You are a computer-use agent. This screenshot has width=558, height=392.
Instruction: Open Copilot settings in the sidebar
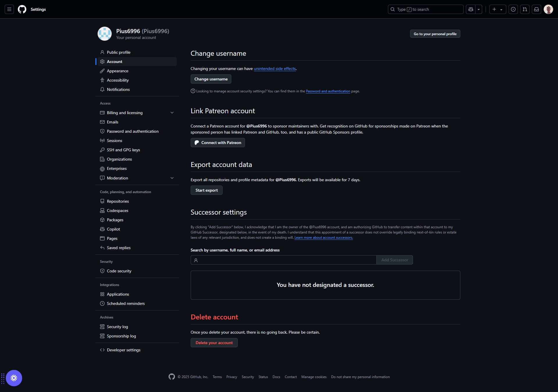point(137,229)
